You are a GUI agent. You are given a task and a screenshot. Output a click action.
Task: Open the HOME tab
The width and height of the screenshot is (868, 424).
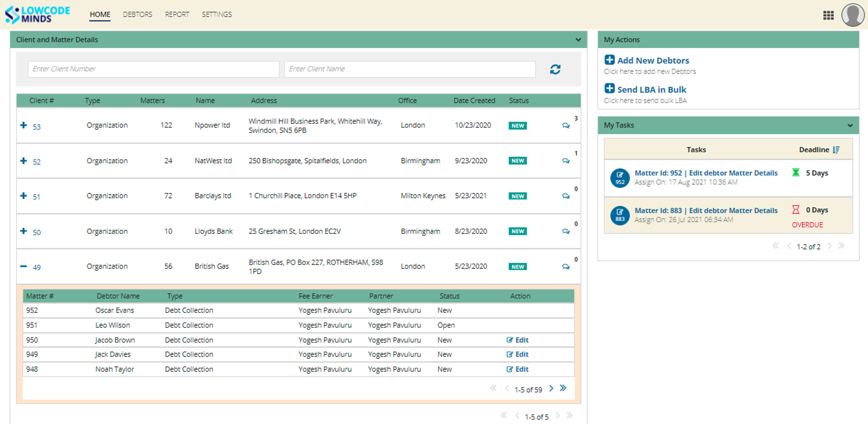(x=100, y=14)
